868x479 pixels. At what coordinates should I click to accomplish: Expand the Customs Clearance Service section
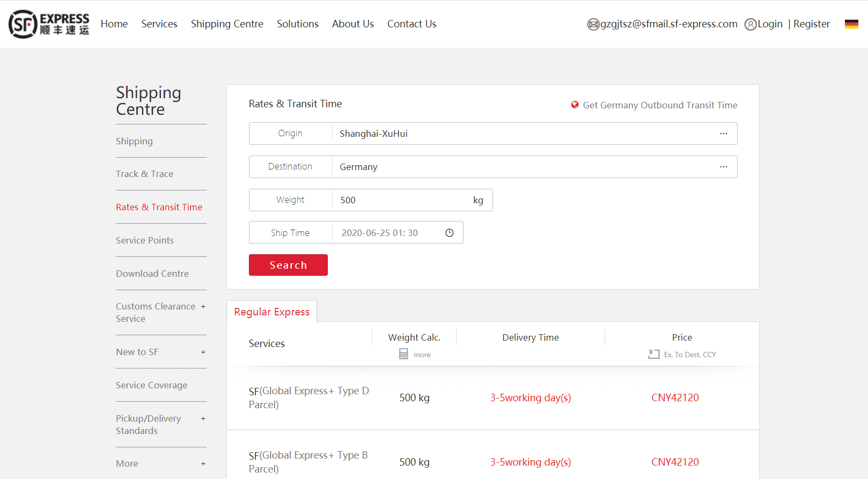[x=203, y=306]
